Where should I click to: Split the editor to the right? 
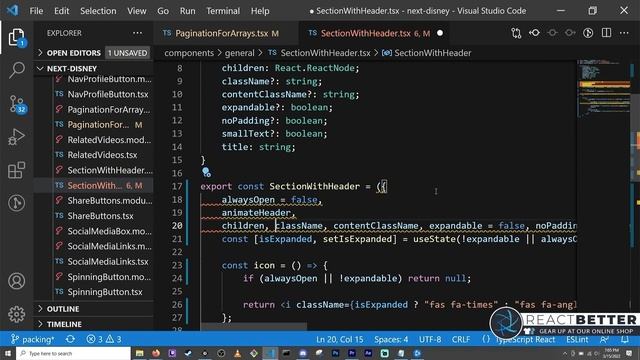tap(606, 33)
